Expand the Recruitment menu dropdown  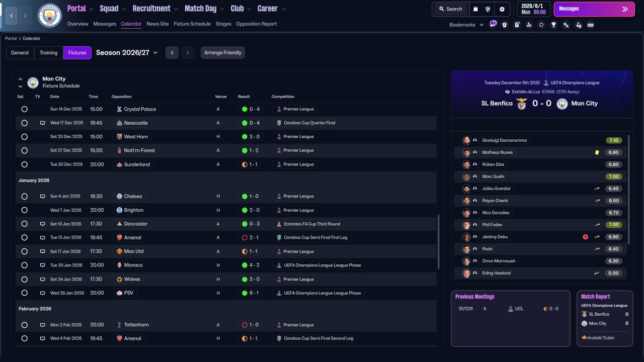[176, 9]
